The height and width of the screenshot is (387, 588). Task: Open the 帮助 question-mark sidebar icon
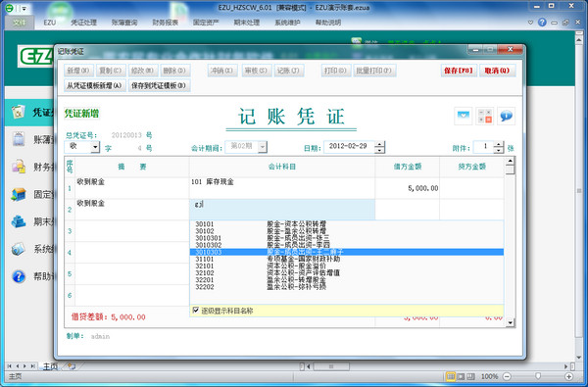pyautogui.click(x=18, y=276)
